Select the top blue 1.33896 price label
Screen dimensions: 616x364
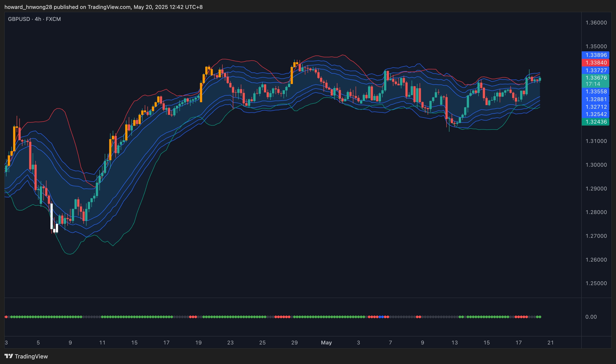[596, 55]
